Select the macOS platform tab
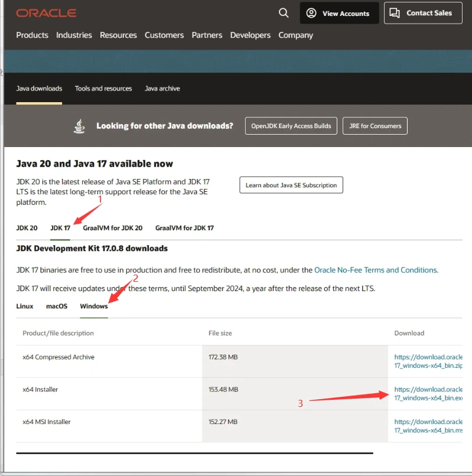Viewport: 472px width, 476px height. [x=57, y=307]
